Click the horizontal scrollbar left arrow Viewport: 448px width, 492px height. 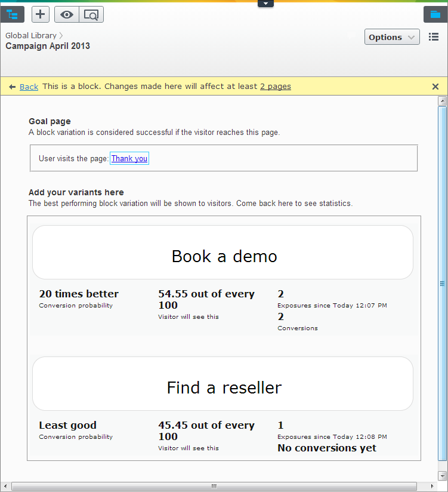[5, 486]
